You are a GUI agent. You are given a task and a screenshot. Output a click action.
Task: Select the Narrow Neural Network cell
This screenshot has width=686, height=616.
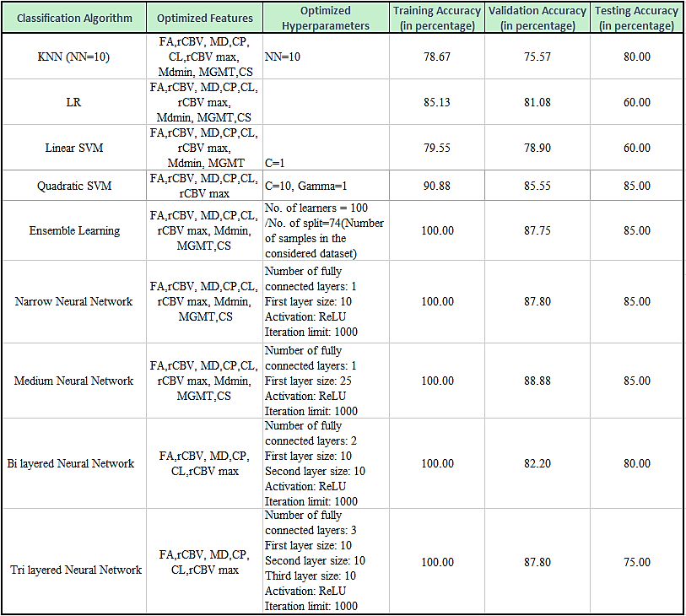(73, 301)
